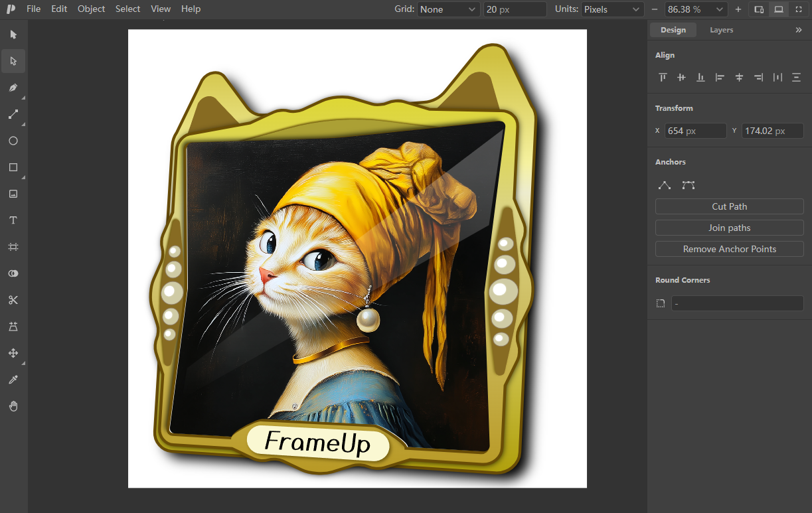Click the align top edges icon

click(663, 78)
